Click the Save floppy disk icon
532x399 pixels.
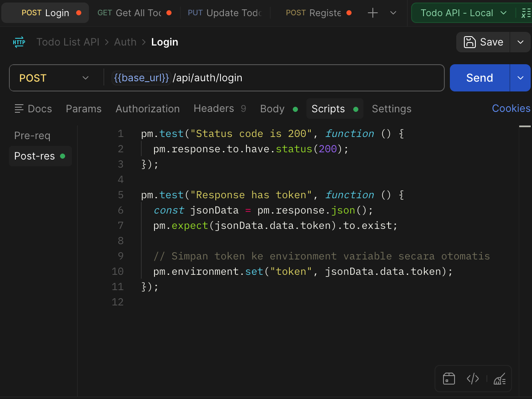pyautogui.click(x=469, y=42)
